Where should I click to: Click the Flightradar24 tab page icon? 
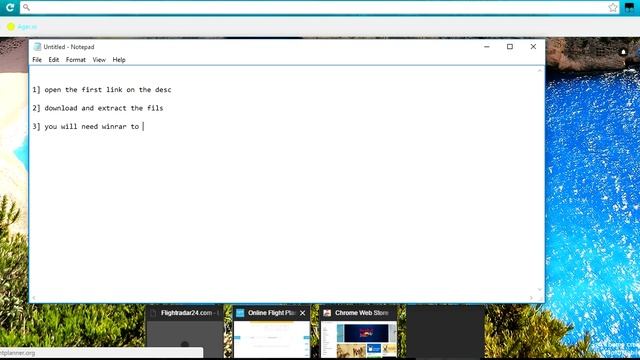point(153,313)
